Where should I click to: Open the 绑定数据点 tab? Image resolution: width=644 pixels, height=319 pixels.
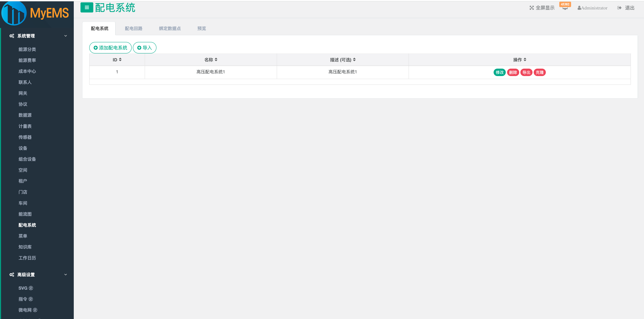170,28
